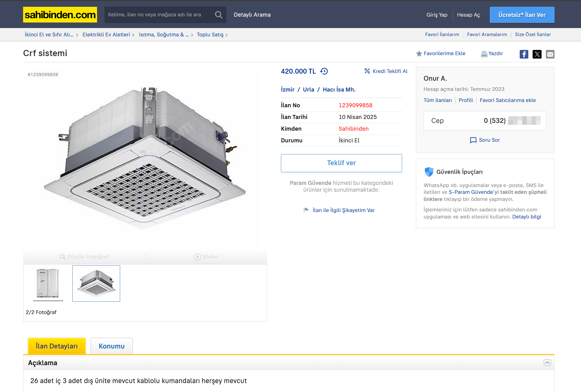Share listing via email envelope icon
Viewport: 581px width, 392px height.
pos(550,54)
